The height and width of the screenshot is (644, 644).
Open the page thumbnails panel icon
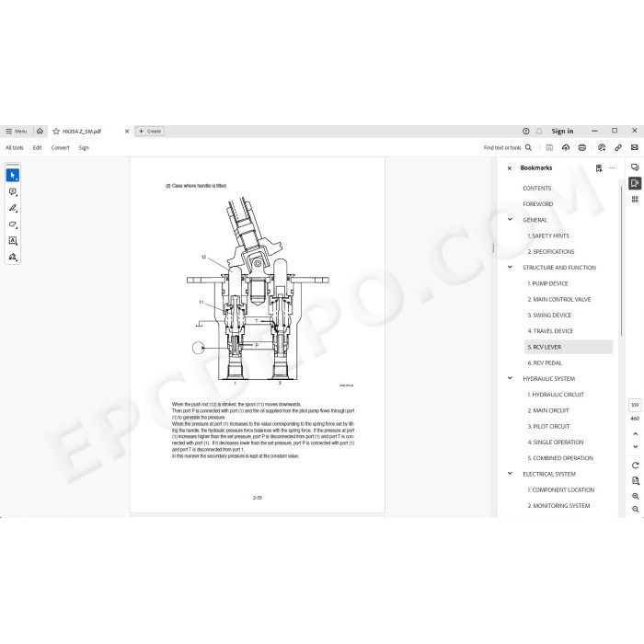click(635, 200)
